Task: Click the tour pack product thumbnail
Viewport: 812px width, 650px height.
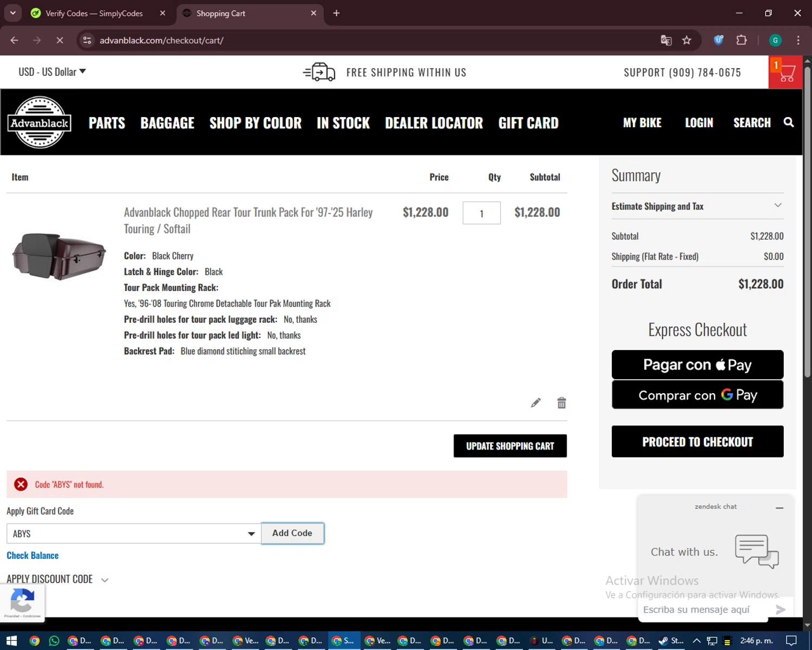Action: point(59,256)
